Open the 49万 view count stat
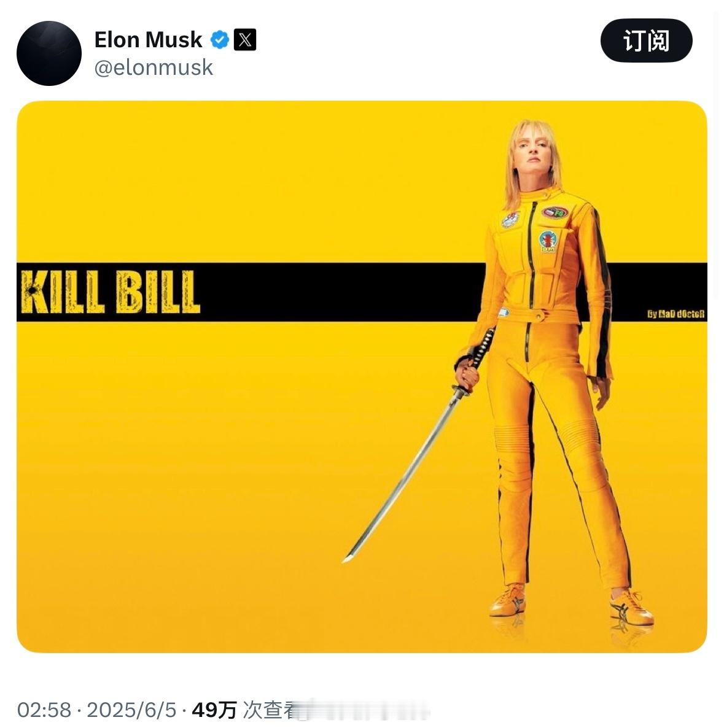The width and height of the screenshot is (724, 728). tap(214, 710)
